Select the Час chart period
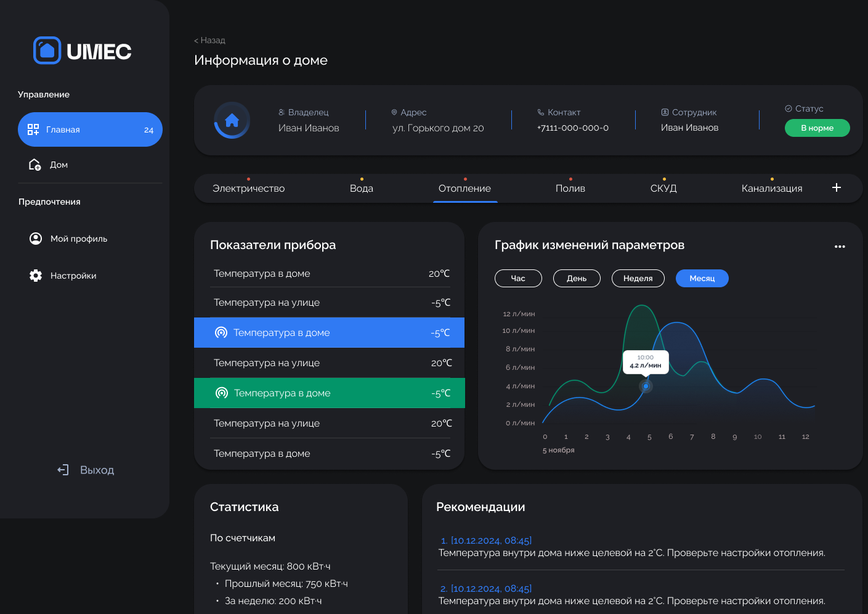The height and width of the screenshot is (614, 868). point(518,279)
